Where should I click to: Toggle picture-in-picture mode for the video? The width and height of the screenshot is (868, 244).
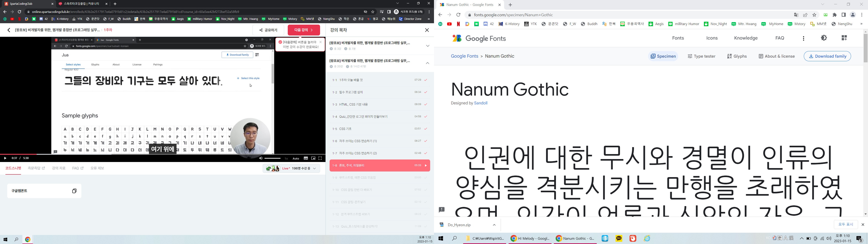click(x=313, y=158)
